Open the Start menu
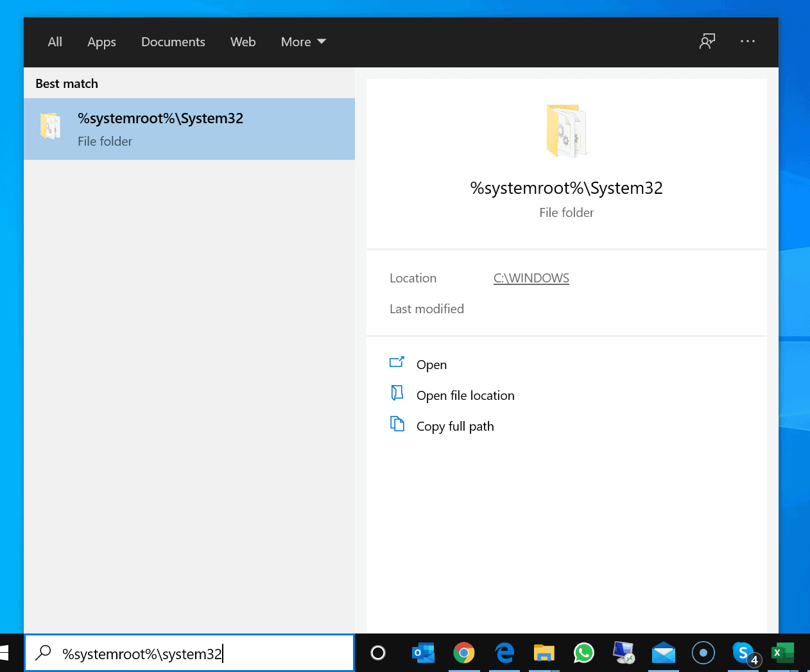 tap(6, 652)
